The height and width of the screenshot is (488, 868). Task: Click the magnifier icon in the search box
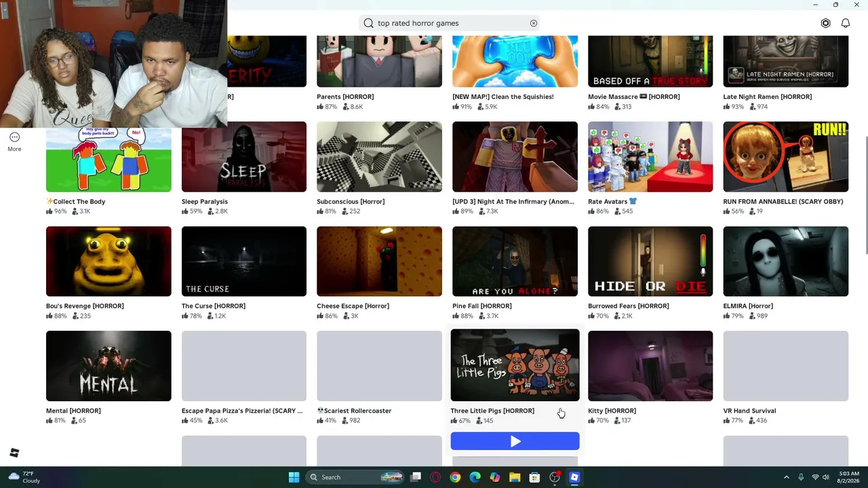[368, 23]
